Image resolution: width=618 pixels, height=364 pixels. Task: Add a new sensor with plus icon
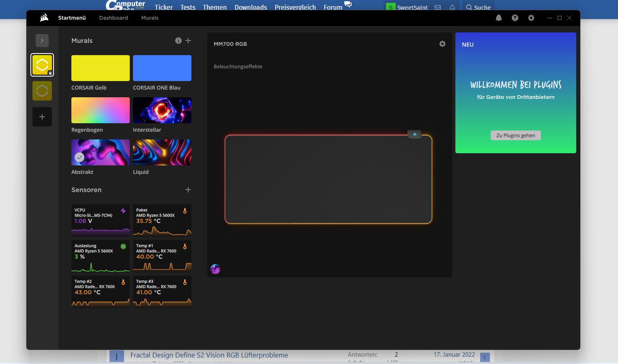pyautogui.click(x=188, y=190)
